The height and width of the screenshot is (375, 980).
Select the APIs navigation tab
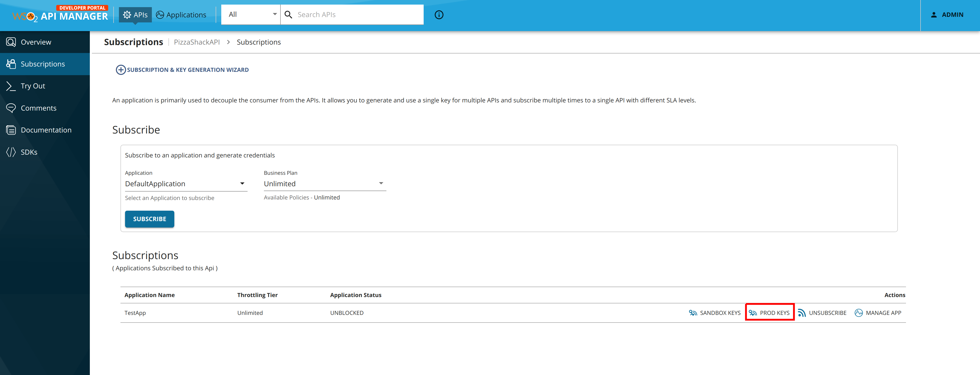135,15
